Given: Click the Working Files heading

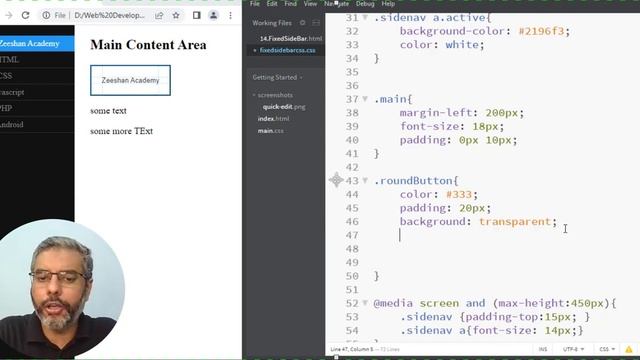Looking at the screenshot, I should [272, 23].
